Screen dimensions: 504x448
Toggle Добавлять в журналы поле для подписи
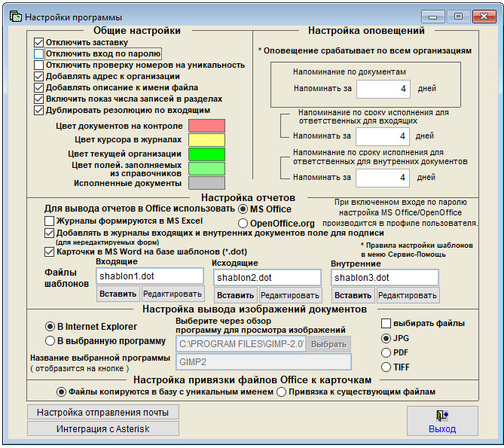49,233
